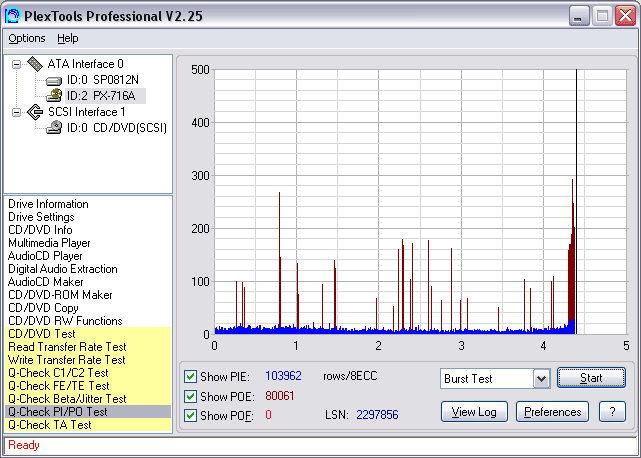Select the ATA Interface 0 label
Viewport: 641px width, 458px height.
(x=85, y=64)
